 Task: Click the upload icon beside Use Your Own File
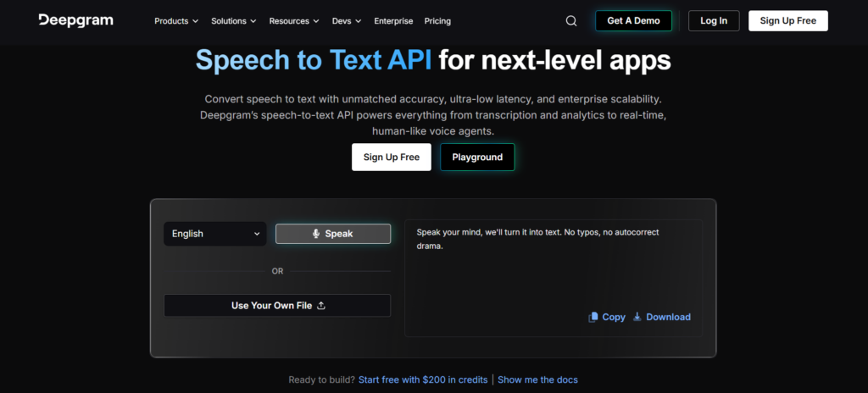click(x=321, y=306)
